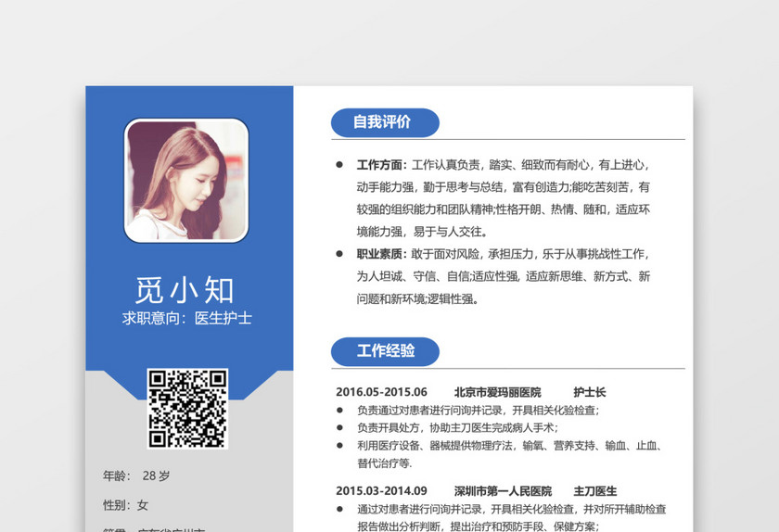The width and height of the screenshot is (779, 532).
Task: Click the line 动手能力强，勤于思考与总结
Action: pyautogui.click(x=503, y=187)
